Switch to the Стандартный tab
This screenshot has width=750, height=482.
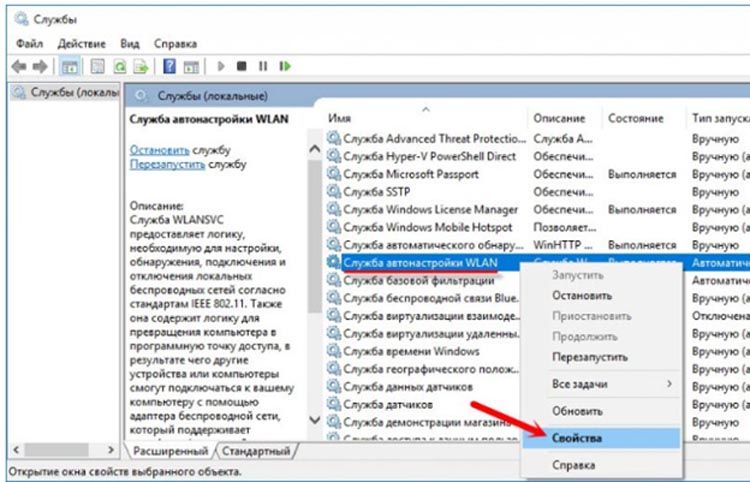(x=256, y=451)
